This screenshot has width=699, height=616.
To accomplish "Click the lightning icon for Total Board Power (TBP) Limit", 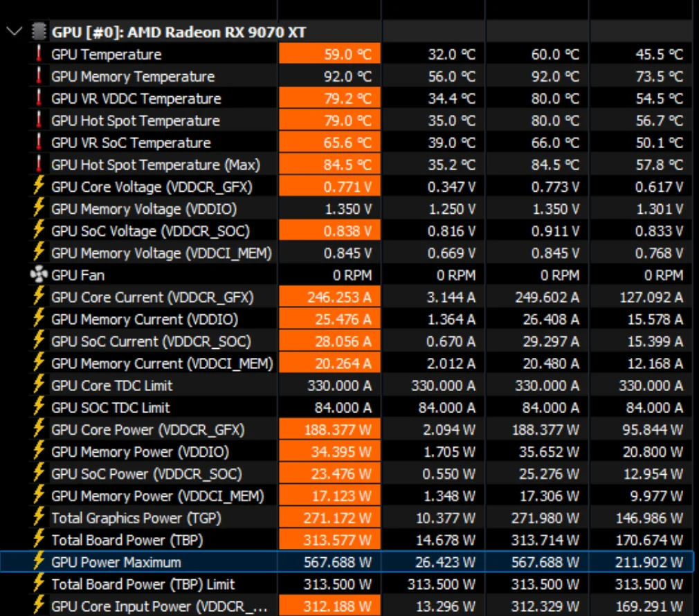I will tap(39, 583).
